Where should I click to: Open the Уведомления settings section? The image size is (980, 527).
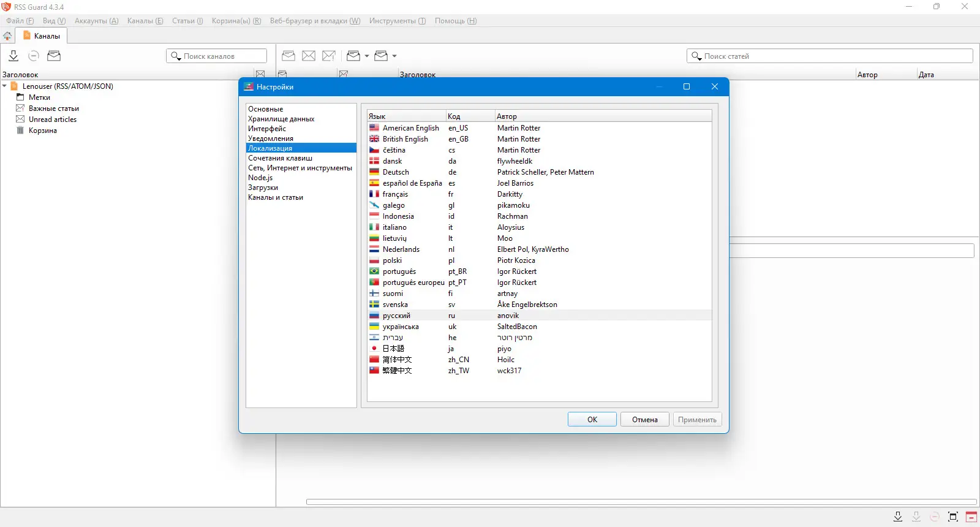(x=301, y=138)
